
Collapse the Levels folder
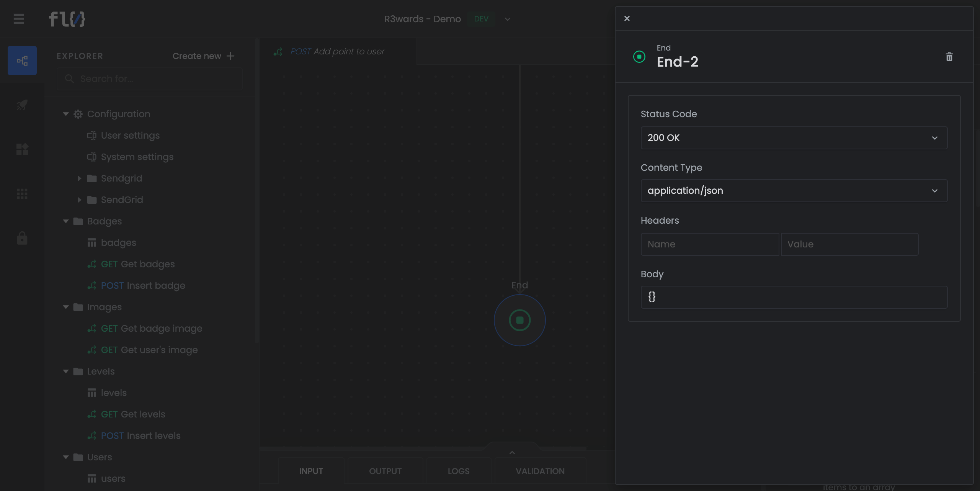pos(66,372)
